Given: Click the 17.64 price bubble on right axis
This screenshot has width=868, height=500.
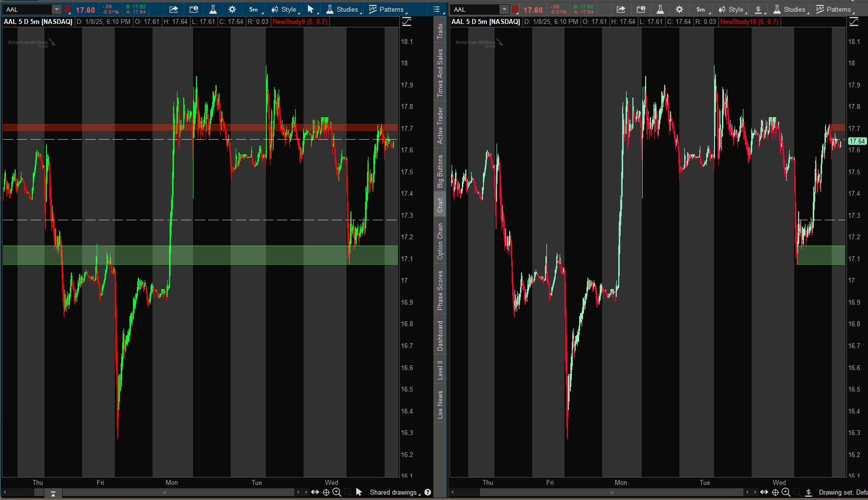Looking at the screenshot, I should [857, 141].
